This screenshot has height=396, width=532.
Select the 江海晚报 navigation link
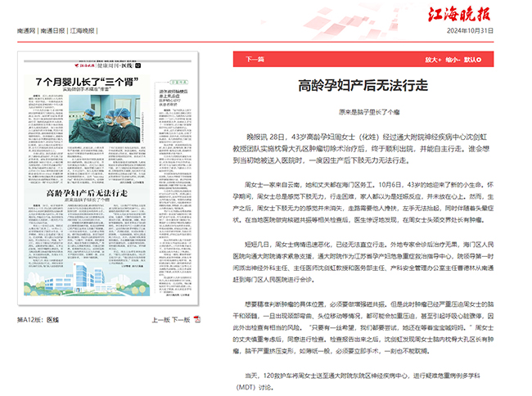coord(83,30)
